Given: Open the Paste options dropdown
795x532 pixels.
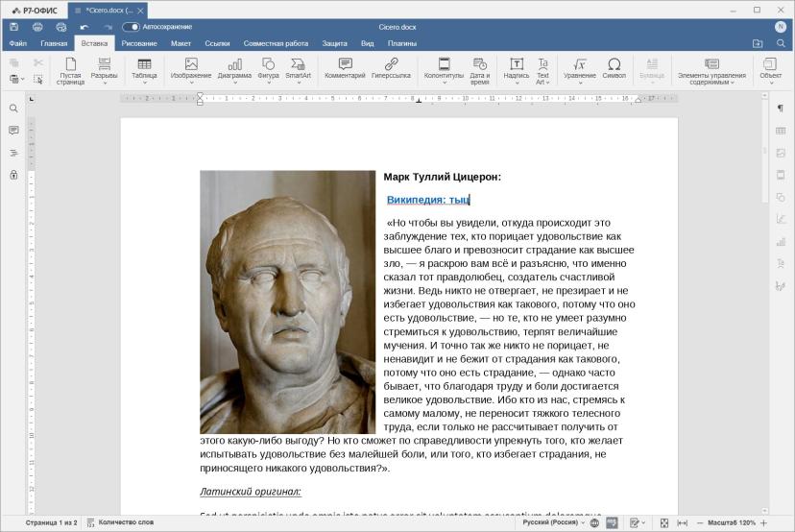Looking at the screenshot, I should click(x=16, y=79).
